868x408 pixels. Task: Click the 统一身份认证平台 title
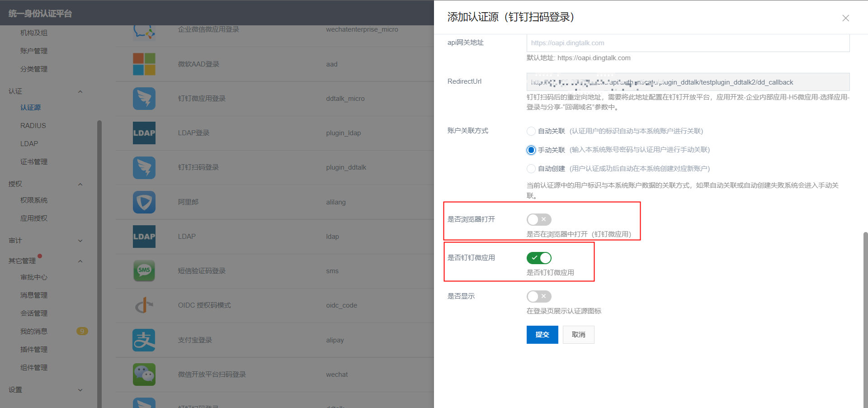click(40, 14)
